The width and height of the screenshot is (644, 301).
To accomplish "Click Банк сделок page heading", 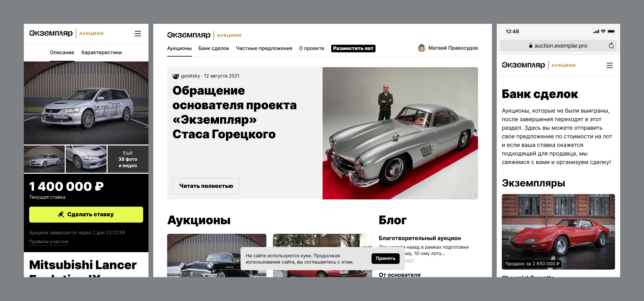I will (540, 94).
